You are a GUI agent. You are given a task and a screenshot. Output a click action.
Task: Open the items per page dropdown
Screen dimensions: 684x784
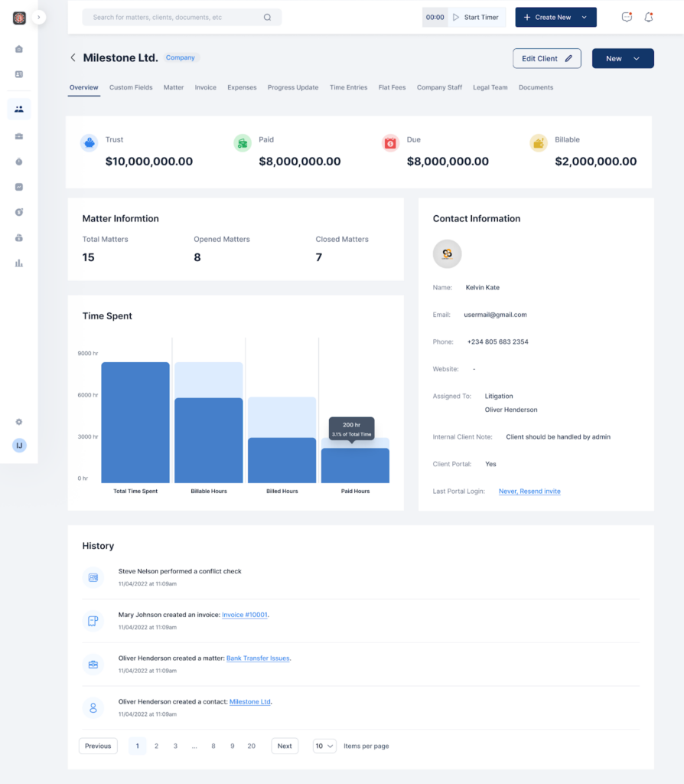[324, 746]
